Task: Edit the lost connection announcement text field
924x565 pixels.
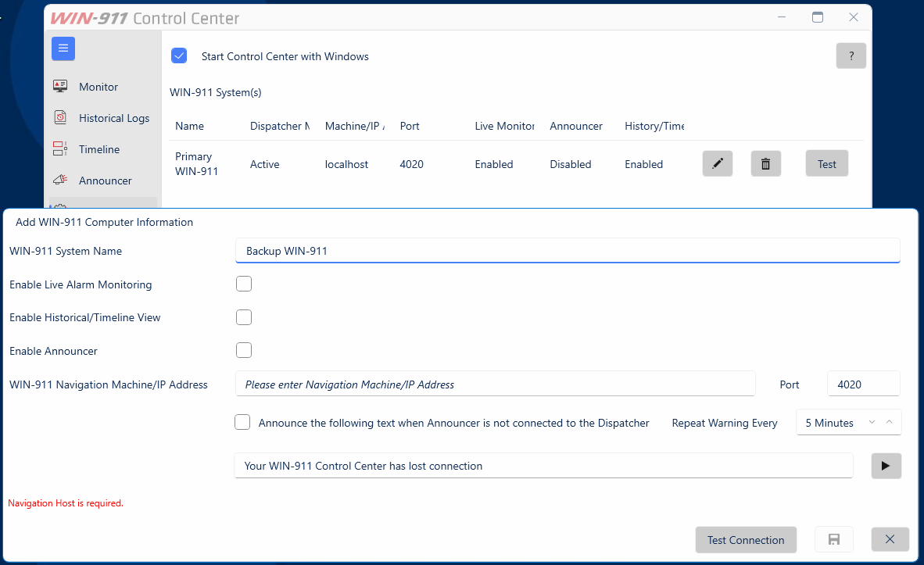Action: coord(543,466)
